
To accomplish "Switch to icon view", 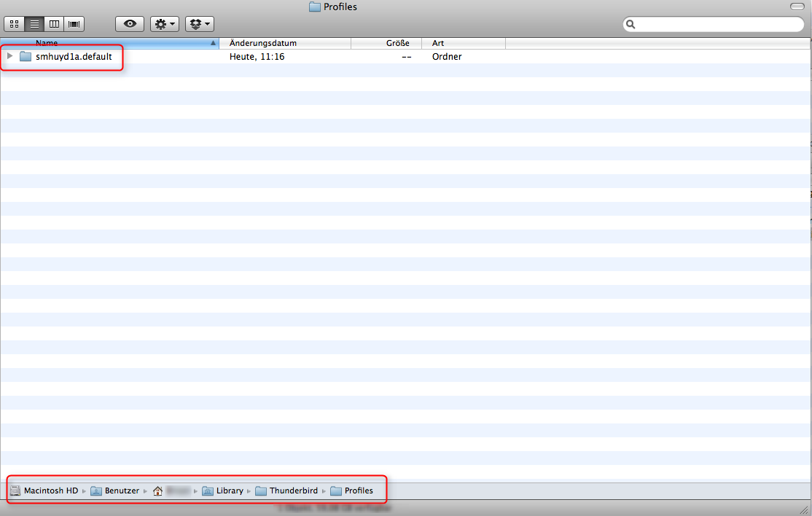I will [x=14, y=24].
